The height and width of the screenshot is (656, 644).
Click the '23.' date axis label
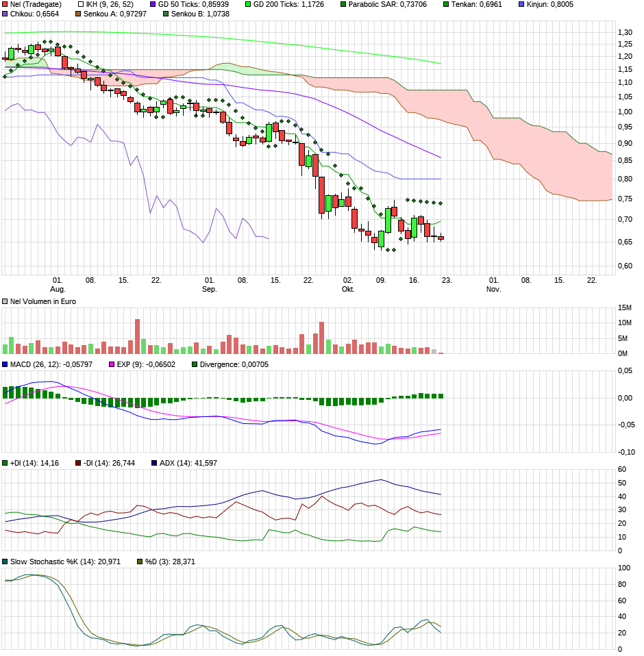tap(447, 280)
